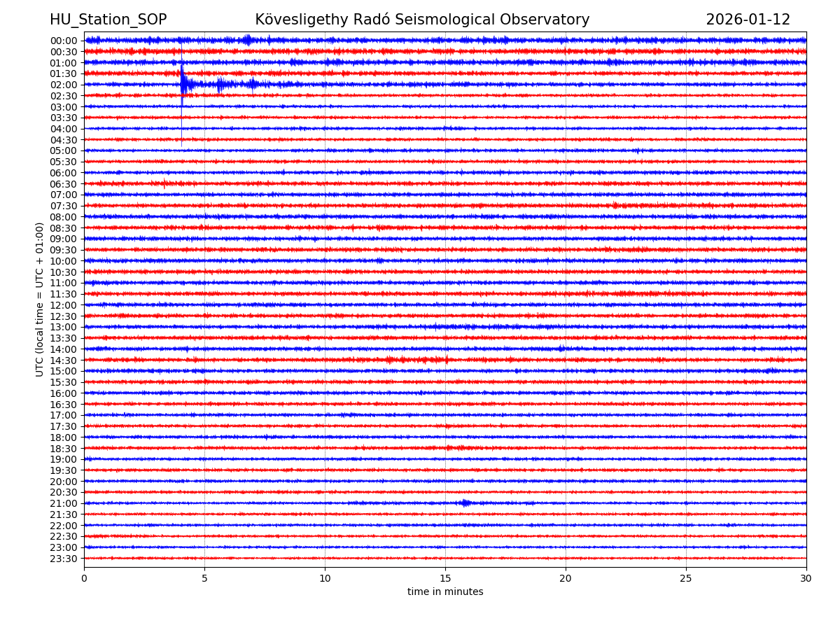Click the 2026-01-12 date label

tap(748, 20)
